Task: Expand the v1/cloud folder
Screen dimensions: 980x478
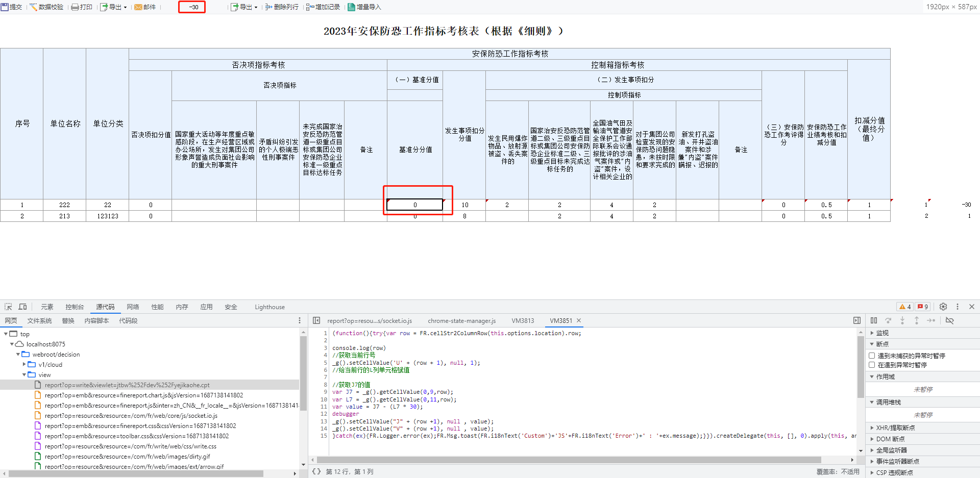Action: coord(24,364)
